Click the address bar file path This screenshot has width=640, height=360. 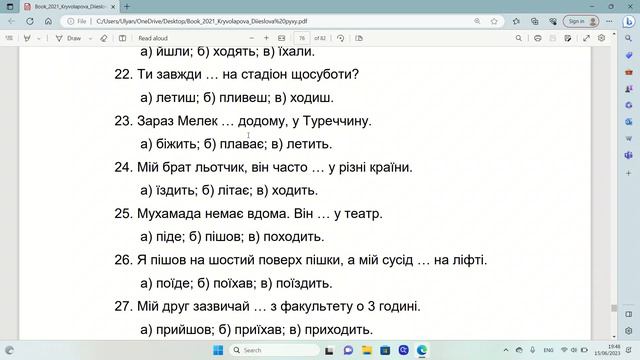(x=202, y=21)
